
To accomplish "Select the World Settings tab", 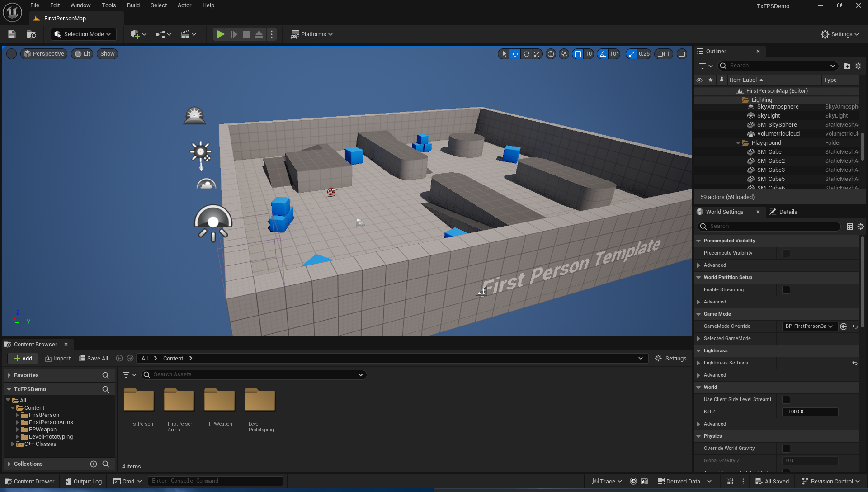I will pyautogui.click(x=724, y=212).
